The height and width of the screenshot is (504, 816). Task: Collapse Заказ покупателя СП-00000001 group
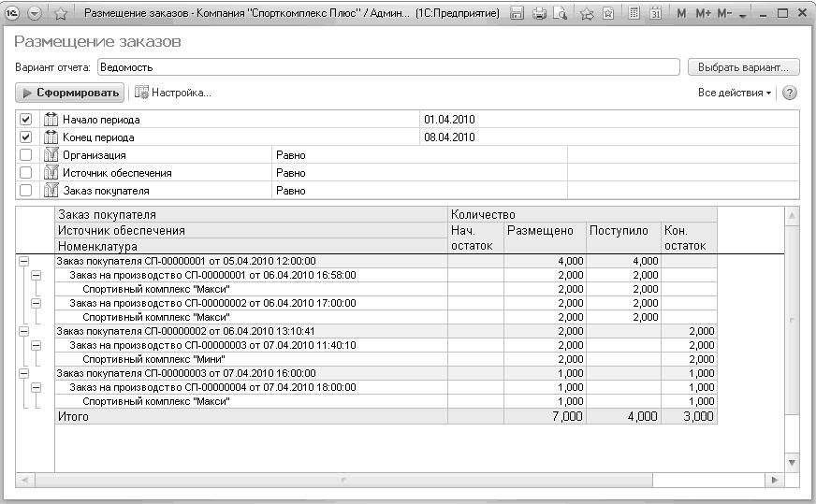coord(24,261)
